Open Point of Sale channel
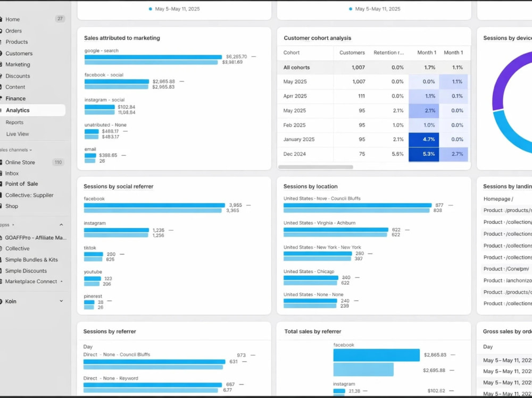The height and width of the screenshot is (398, 532). point(21,184)
